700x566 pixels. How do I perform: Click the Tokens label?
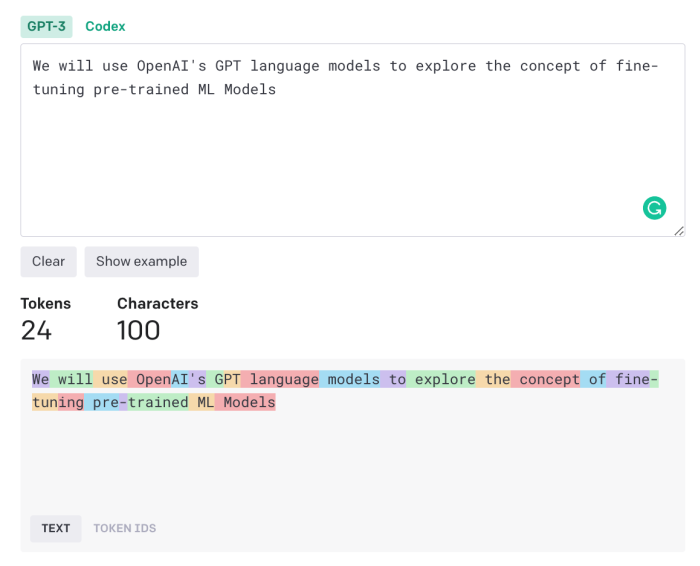[46, 304]
